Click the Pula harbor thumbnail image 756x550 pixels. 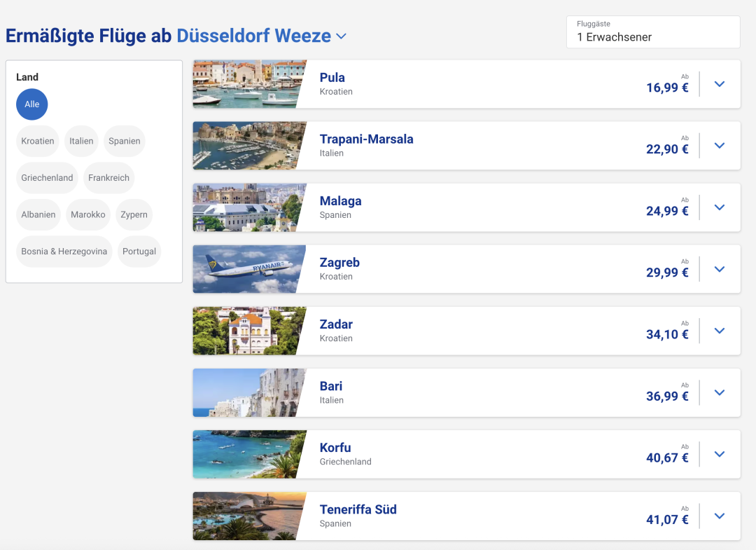pos(249,84)
